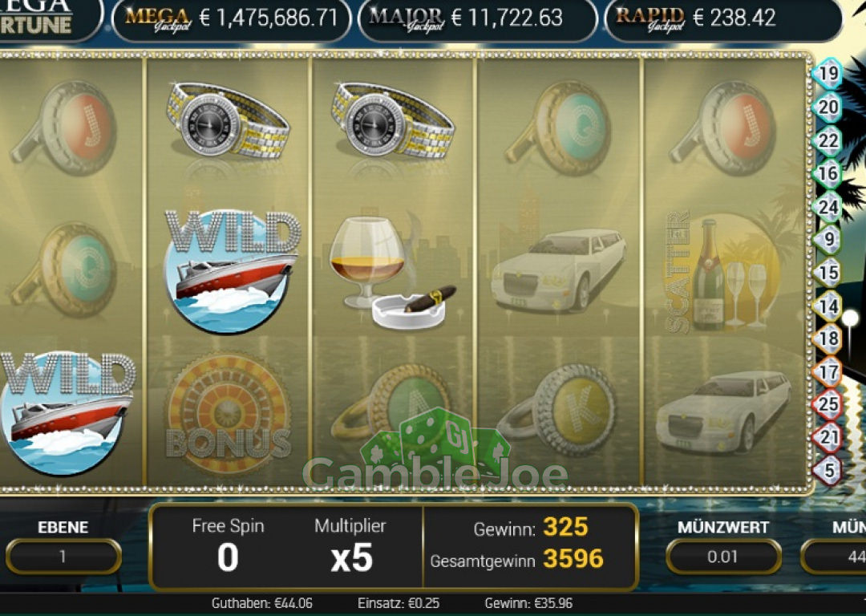Click the Gesamtgewinn 3596 display

(x=517, y=560)
